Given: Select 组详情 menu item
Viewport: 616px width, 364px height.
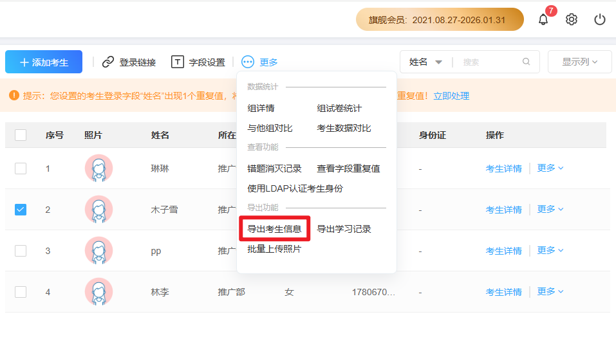Looking at the screenshot, I should pos(261,109).
